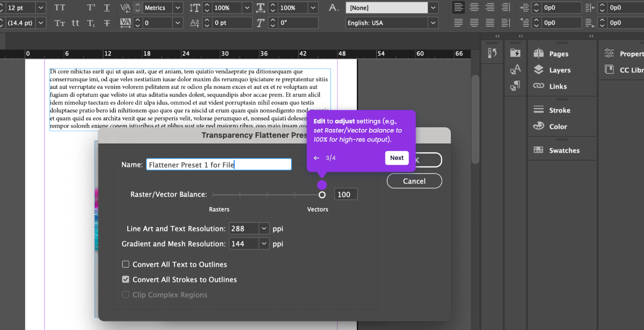Select Align Center paragraph alignment
The image size is (644, 330).
point(474,7)
